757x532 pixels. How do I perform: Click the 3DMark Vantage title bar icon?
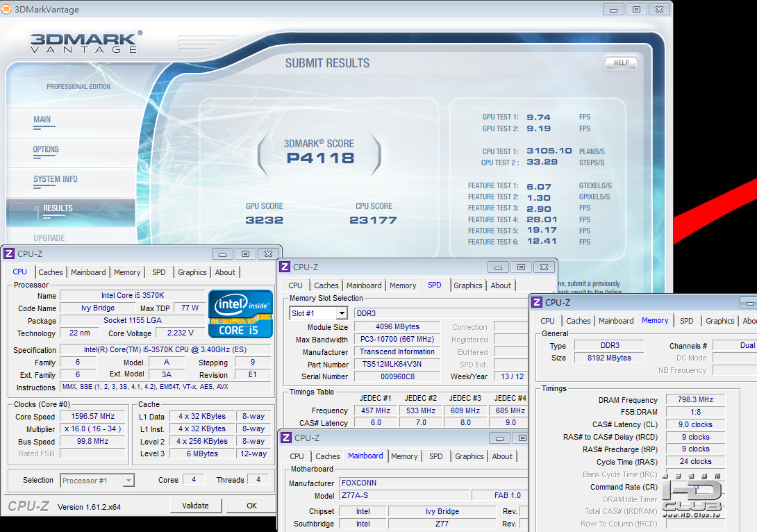click(x=6, y=10)
